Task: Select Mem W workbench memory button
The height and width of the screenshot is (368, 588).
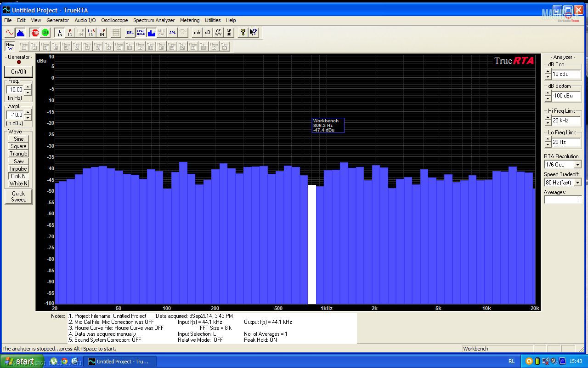Action: coord(10,46)
